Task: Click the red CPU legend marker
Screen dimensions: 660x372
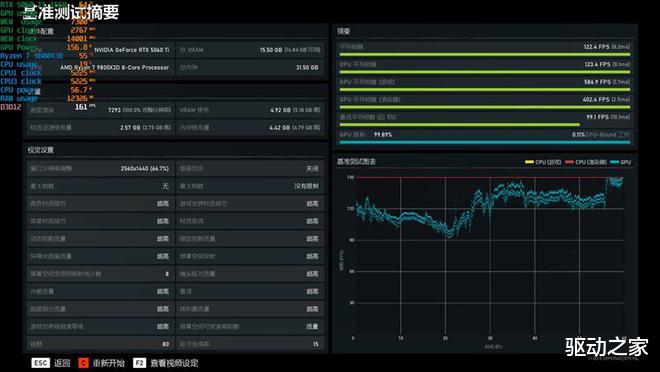Action: point(569,162)
